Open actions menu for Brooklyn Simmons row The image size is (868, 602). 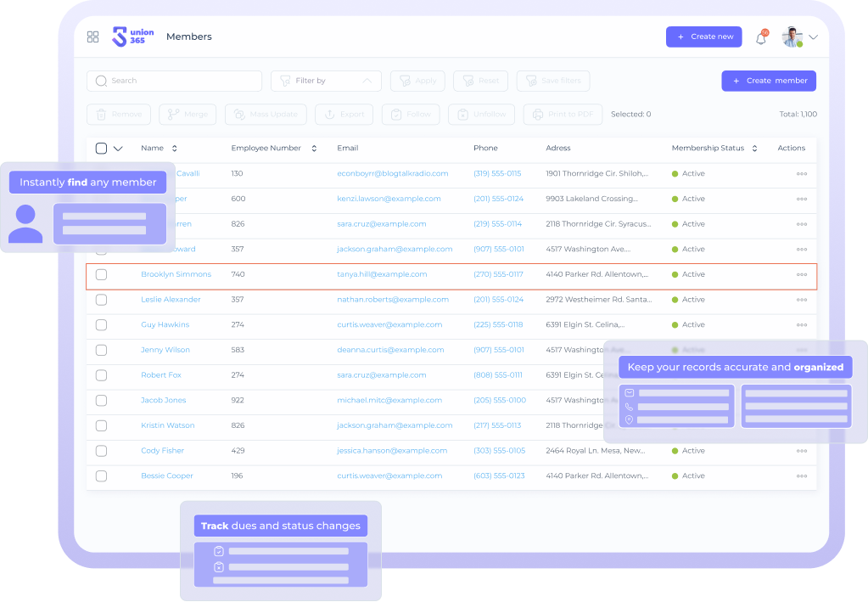pos(801,275)
